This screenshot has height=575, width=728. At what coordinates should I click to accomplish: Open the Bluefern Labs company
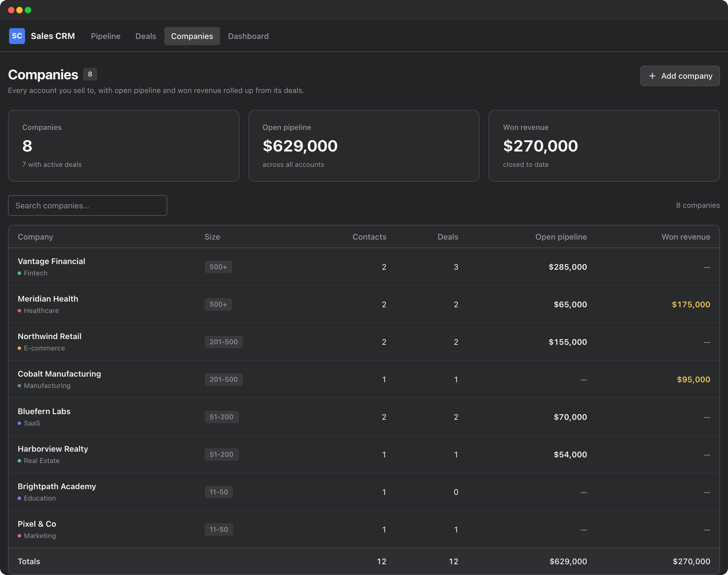[x=44, y=411]
